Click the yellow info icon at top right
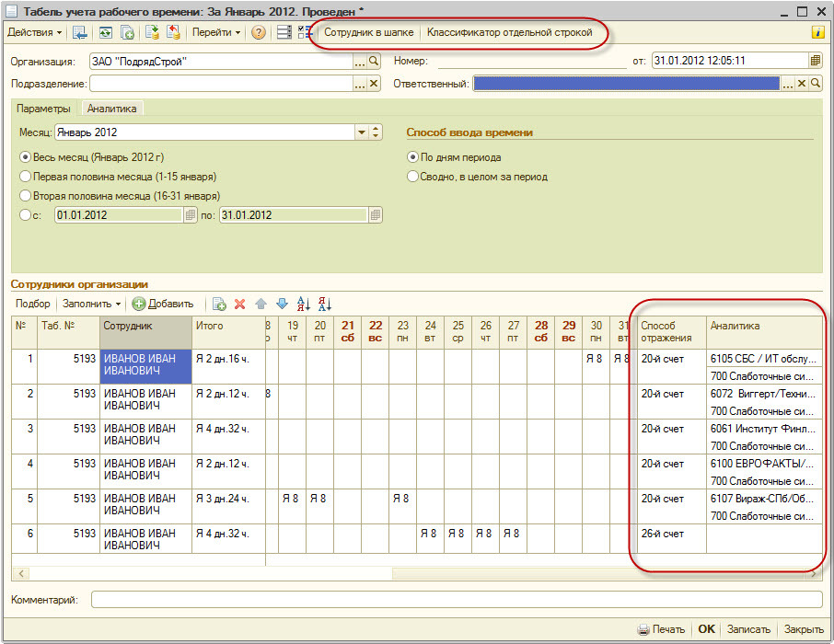The height and width of the screenshot is (644, 834). (x=817, y=32)
